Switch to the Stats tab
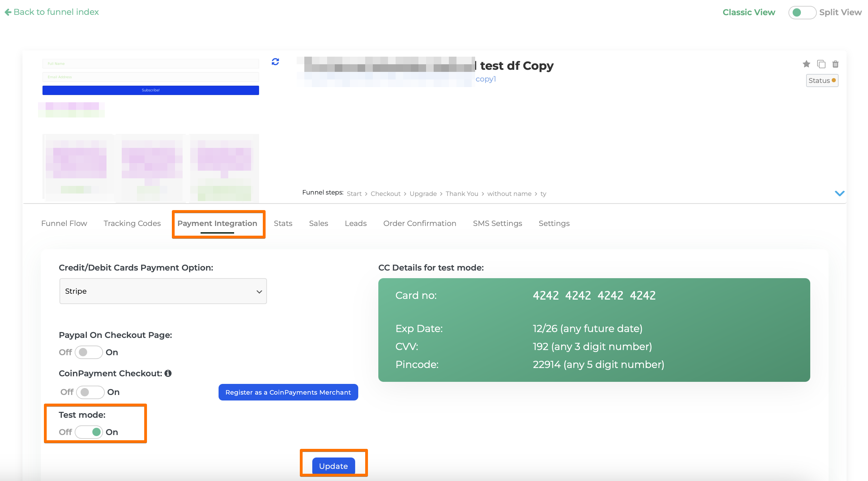868x481 pixels. [x=283, y=223]
